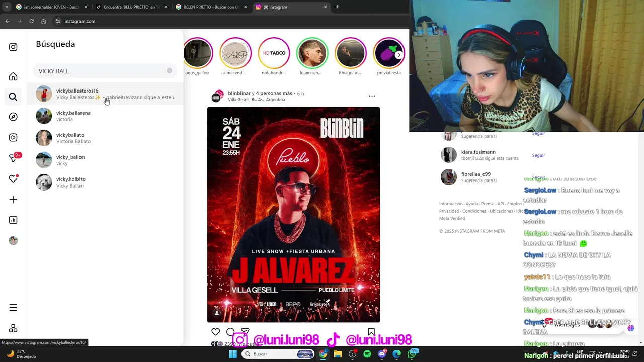644x362 pixels.
Task: Show tagged people icon on post image
Action: point(217,313)
